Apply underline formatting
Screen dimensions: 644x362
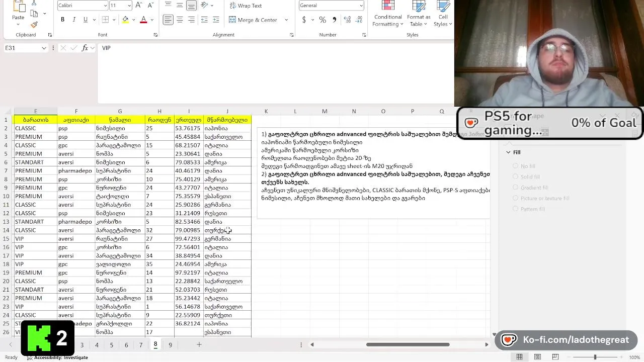[x=86, y=20]
